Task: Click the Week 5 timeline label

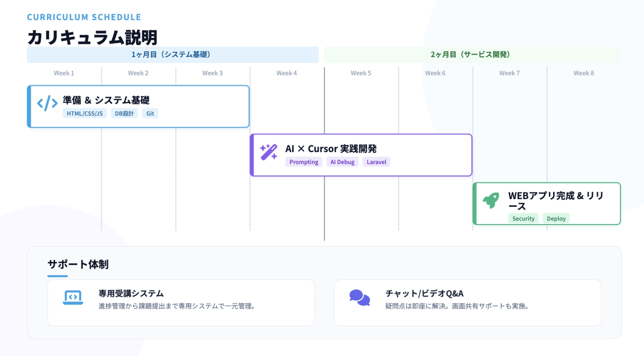Action: coord(361,73)
